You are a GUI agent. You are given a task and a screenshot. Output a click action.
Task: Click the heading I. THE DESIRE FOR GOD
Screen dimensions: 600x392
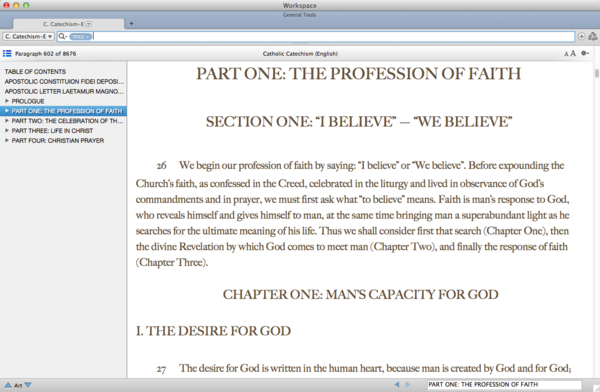point(213,331)
